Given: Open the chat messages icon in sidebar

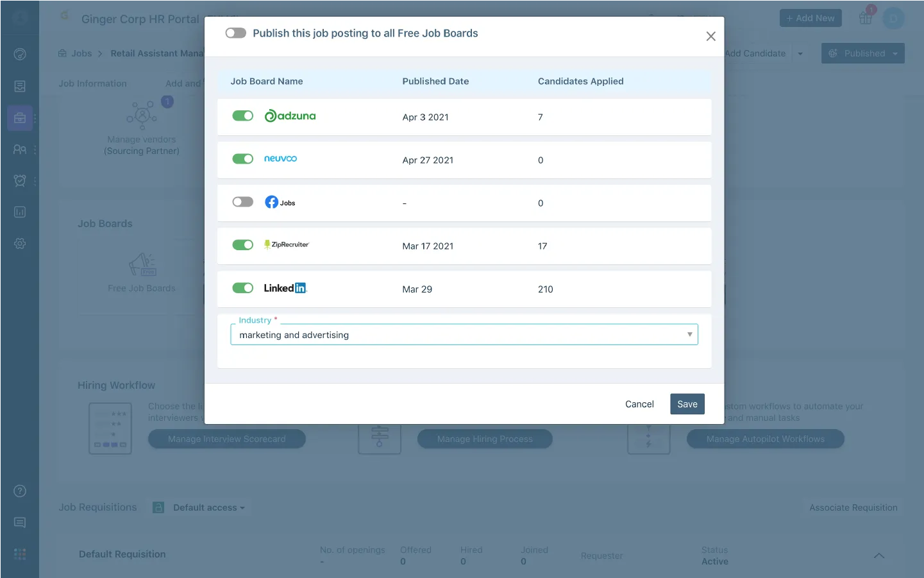Looking at the screenshot, I should (20, 523).
